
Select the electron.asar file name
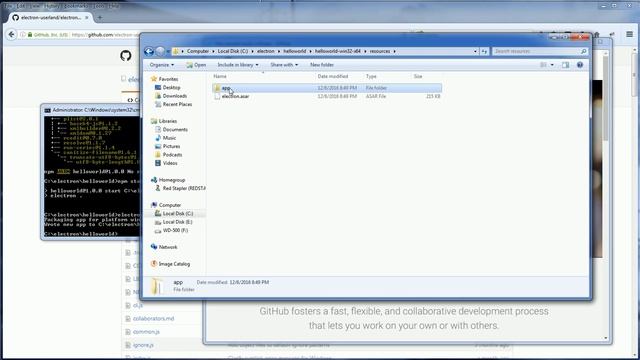236,96
